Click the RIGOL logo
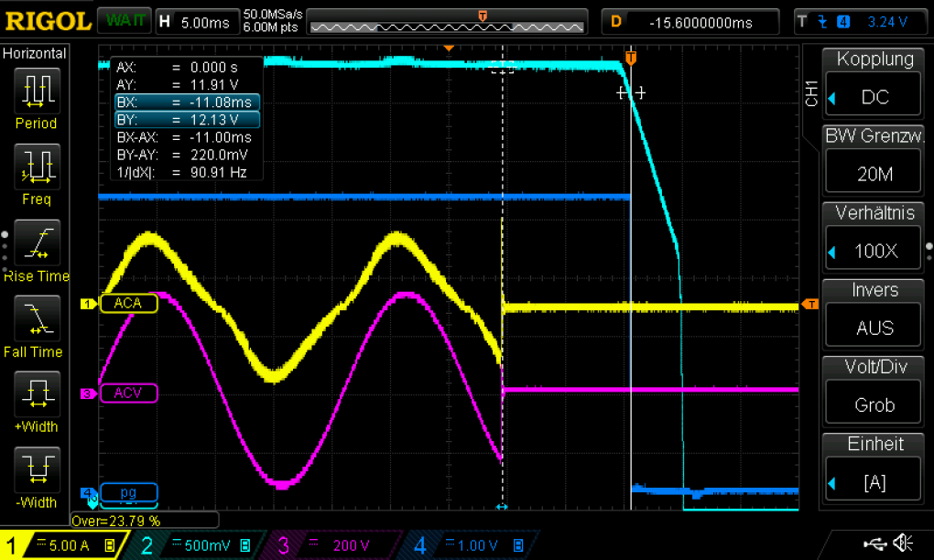 point(48,21)
